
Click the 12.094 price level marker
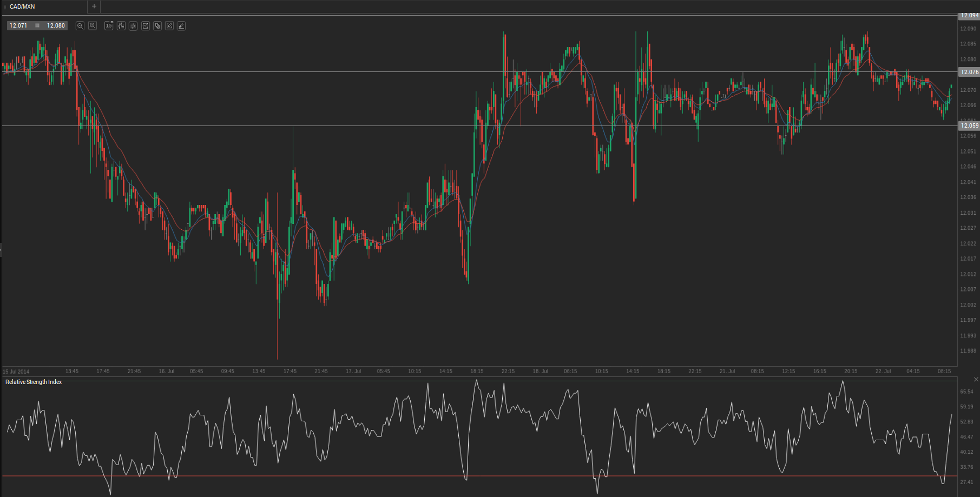click(969, 16)
